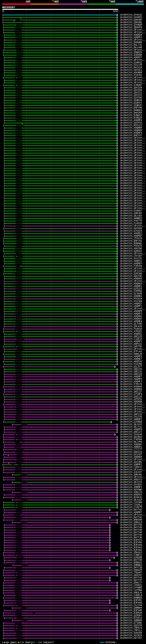Click hit label UniRef100_B4L732
146x644 pixels.
pyautogui.click(x=131, y=45)
